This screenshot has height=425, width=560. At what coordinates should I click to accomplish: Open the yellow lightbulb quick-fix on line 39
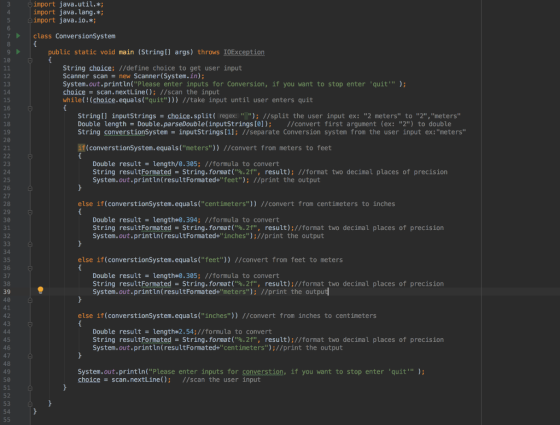click(40, 290)
